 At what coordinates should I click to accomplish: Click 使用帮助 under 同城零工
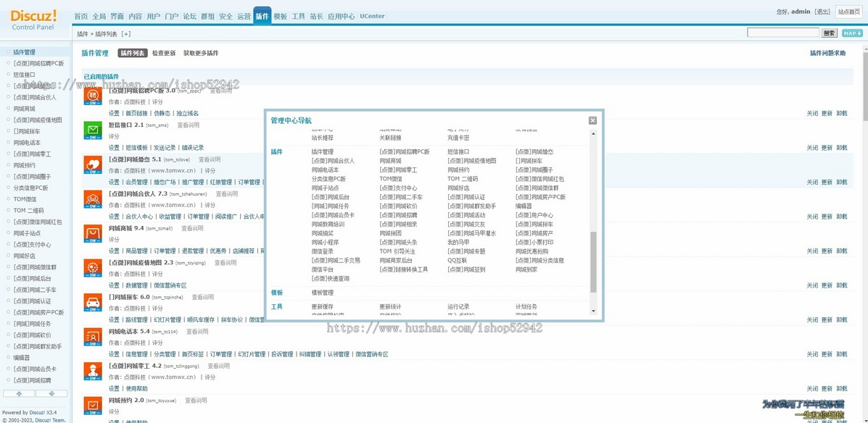click(x=137, y=388)
